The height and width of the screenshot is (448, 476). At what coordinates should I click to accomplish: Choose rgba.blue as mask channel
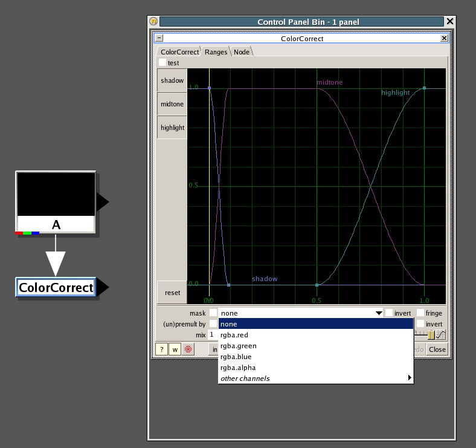[316, 357]
